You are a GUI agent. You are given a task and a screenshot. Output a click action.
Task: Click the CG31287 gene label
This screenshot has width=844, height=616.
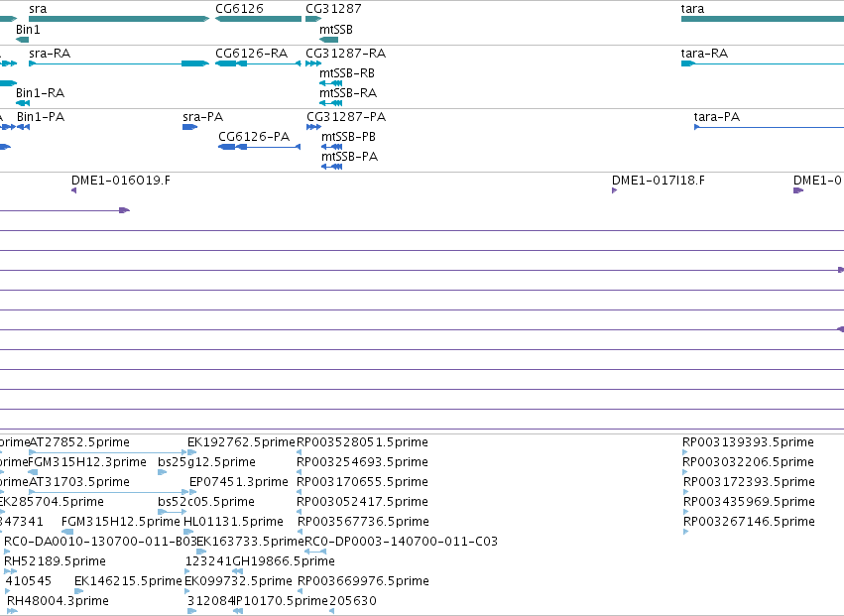pyautogui.click(x=333, y=9)
